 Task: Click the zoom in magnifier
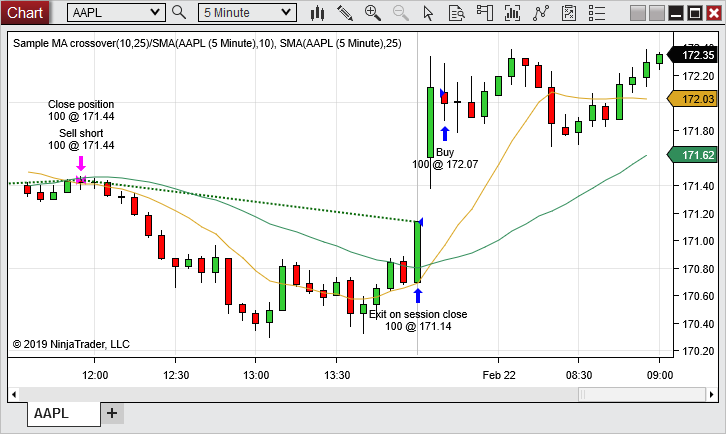(373, 13)
